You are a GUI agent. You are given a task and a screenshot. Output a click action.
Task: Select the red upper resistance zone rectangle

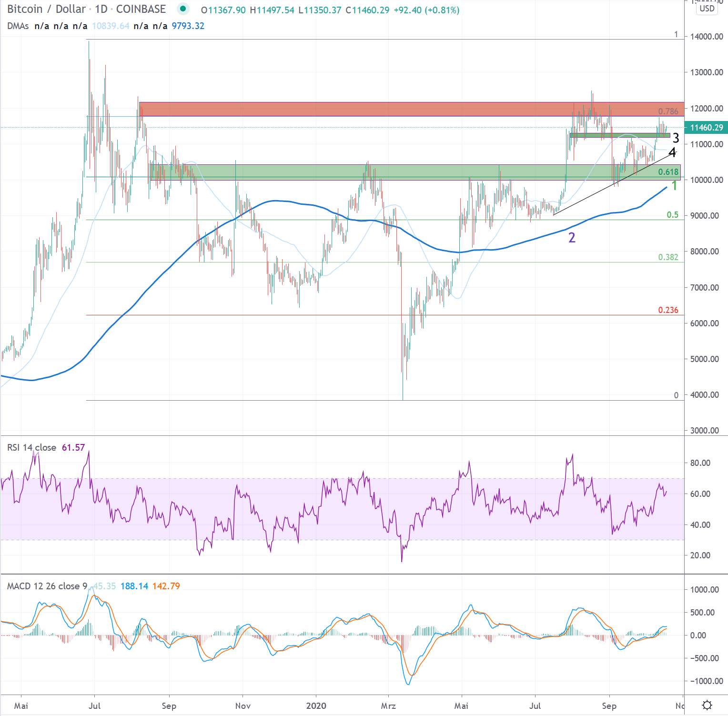tap(381, 109)
